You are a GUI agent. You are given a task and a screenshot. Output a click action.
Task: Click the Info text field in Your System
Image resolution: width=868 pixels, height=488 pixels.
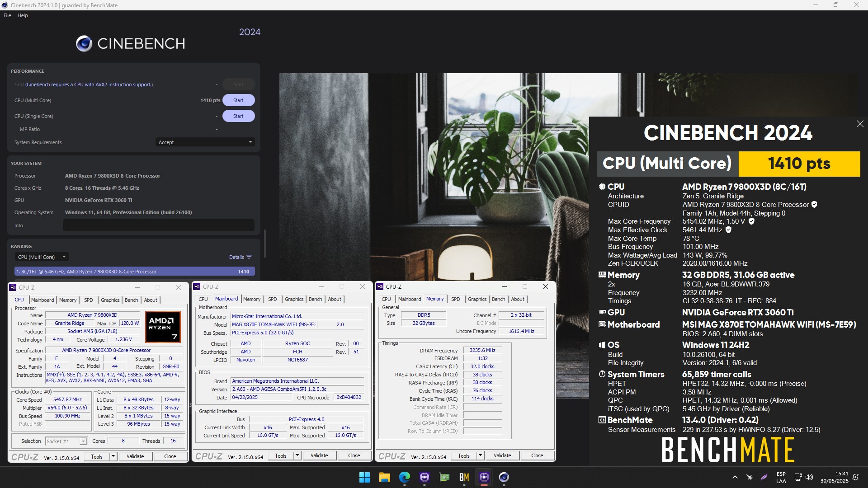(159, 225)
